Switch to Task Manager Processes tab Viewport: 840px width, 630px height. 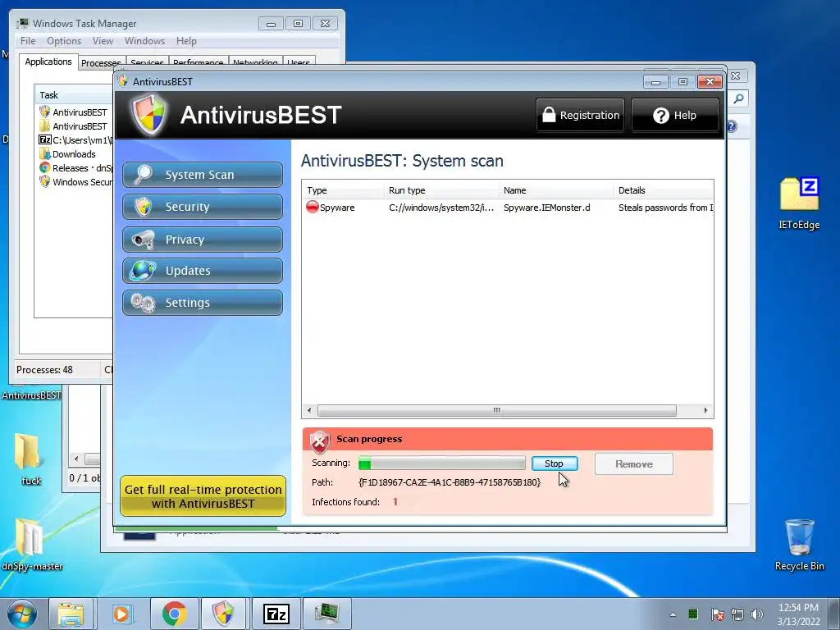pos(101,62)
